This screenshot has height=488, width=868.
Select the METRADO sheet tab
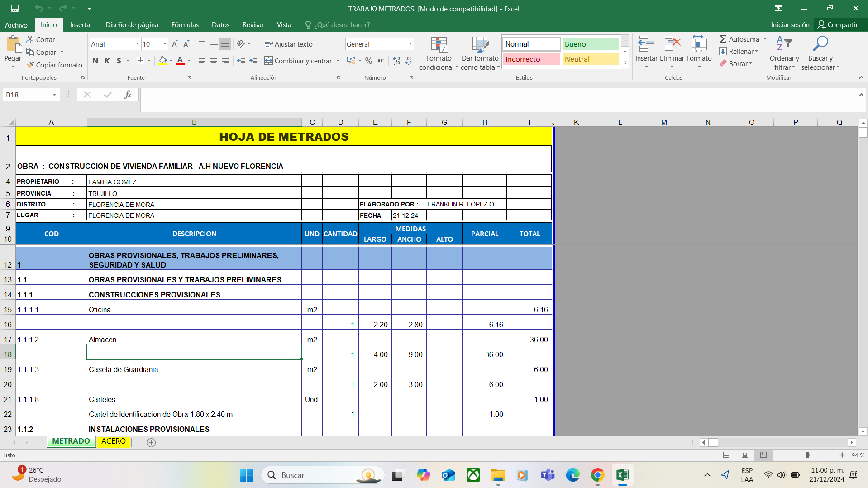(71, 441)
